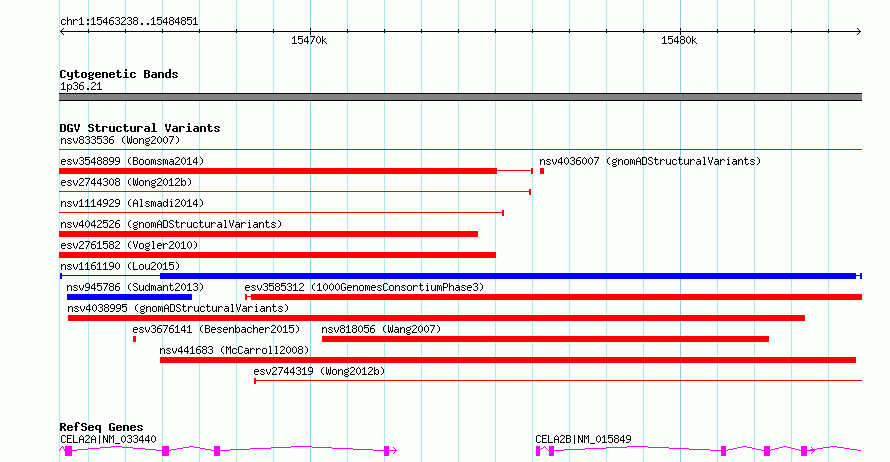Select the esv2744308 thin red line
890x462 pixels.
pos(295,192)
